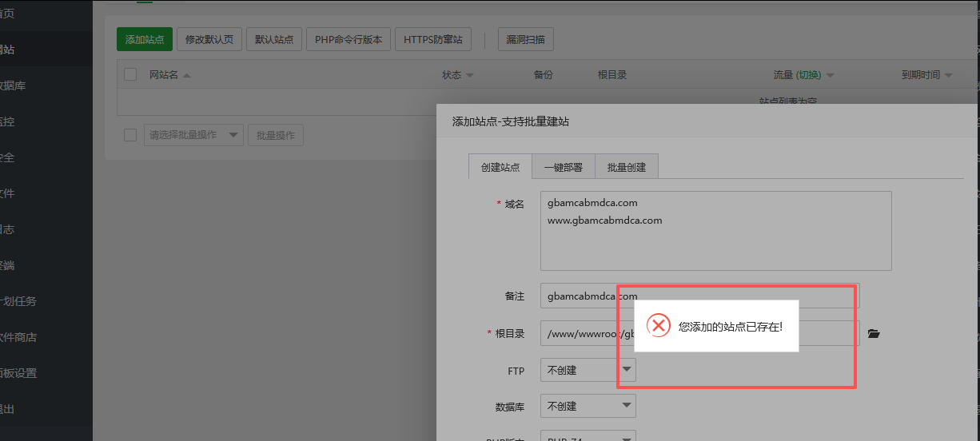980x441 pixels.
Task: Focus the 备注 input field
Action: [700, 296]
